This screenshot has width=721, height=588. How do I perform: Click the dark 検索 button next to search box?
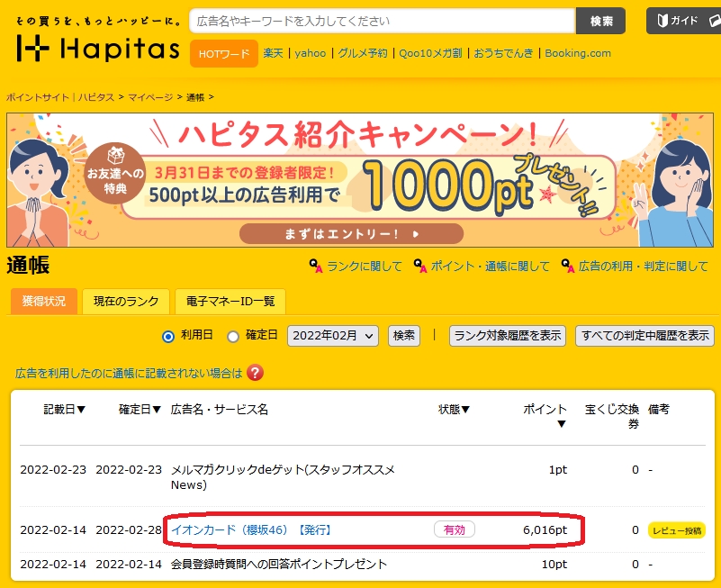pos(601,21)
